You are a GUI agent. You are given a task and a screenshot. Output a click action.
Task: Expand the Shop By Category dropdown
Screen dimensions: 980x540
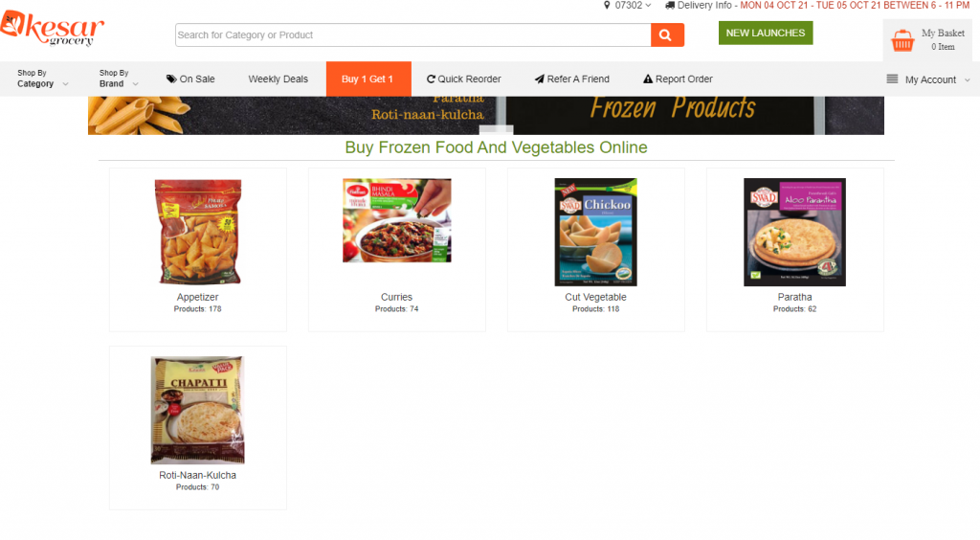tap(42, 79)
